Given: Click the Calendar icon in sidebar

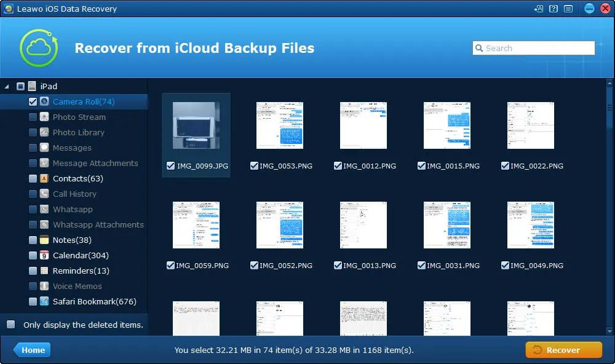Looking at the screenshot, I should point(44,255).
